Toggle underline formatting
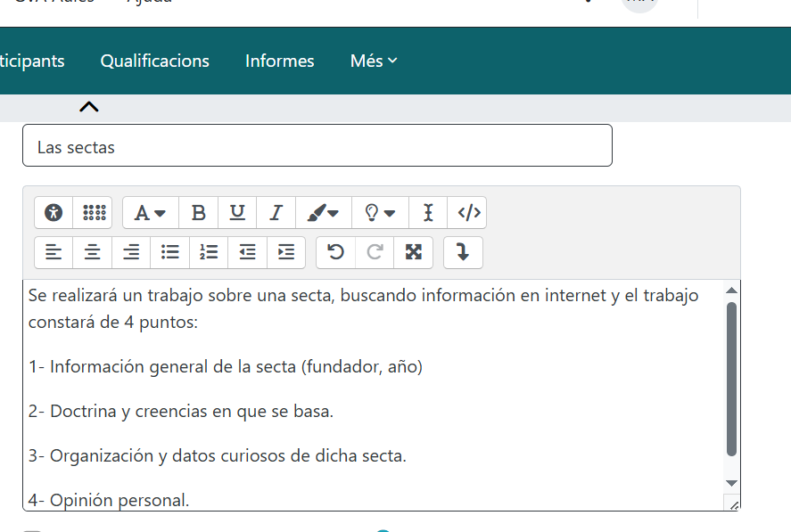791x532 pixels. [237, 213]
